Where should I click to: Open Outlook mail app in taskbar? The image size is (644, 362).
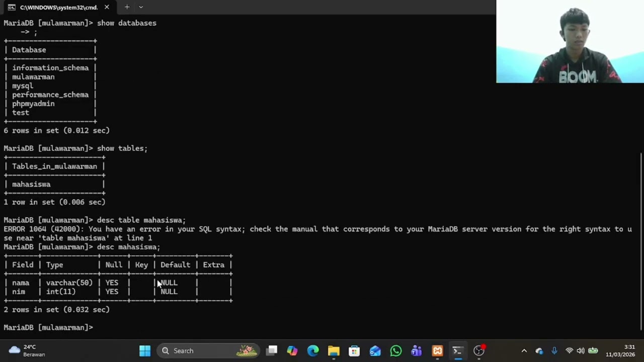(375, 351)
